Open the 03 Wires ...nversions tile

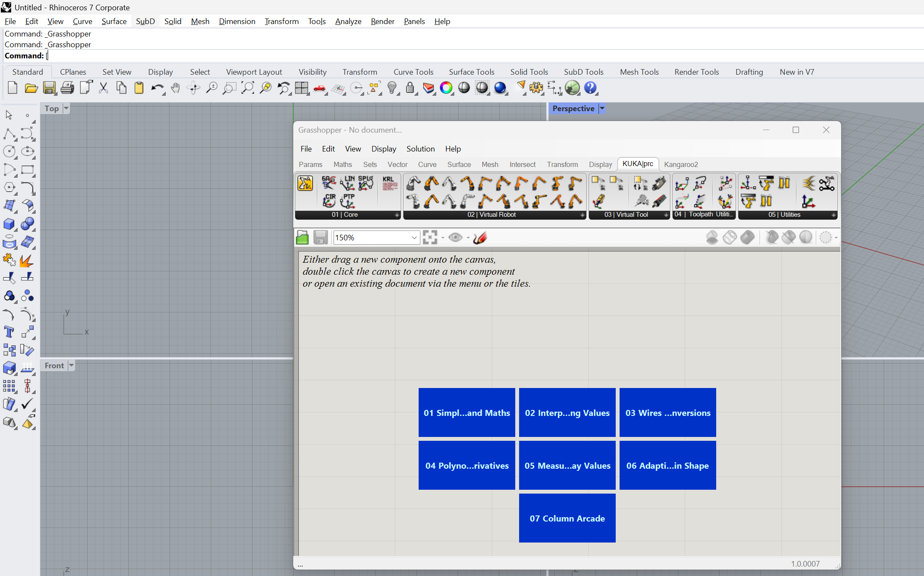click(668, 412)
